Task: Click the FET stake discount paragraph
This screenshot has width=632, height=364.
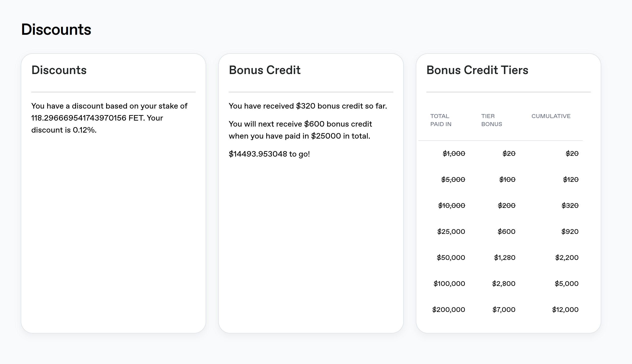Action: tap(109, 118)
